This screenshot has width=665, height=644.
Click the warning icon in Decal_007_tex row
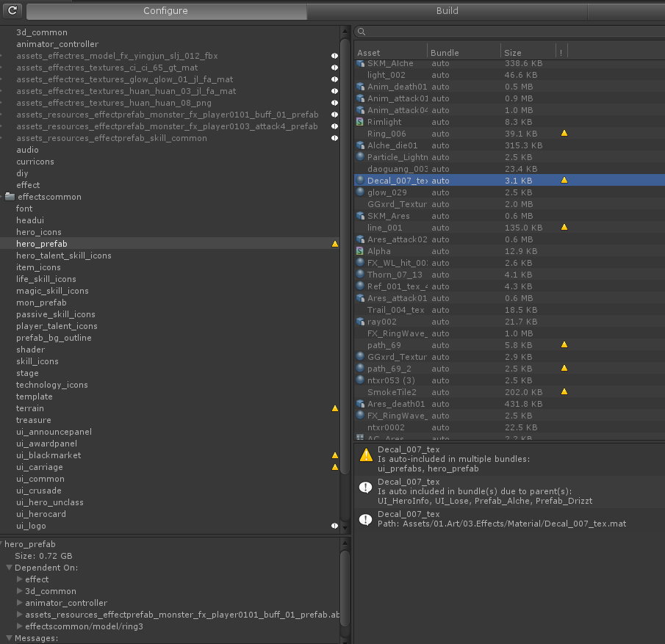point(564,180)
